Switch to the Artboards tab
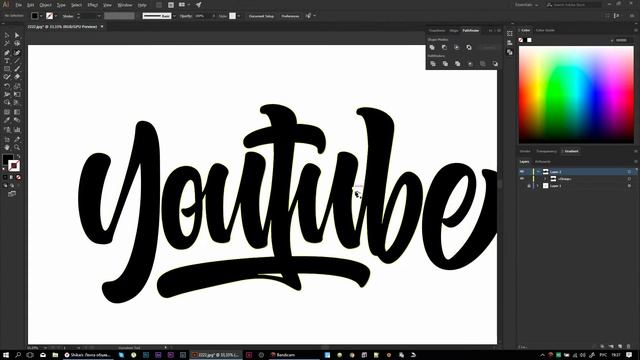Image resolution: width=640 pixels, height=360 pixels. tap(543, 162)
